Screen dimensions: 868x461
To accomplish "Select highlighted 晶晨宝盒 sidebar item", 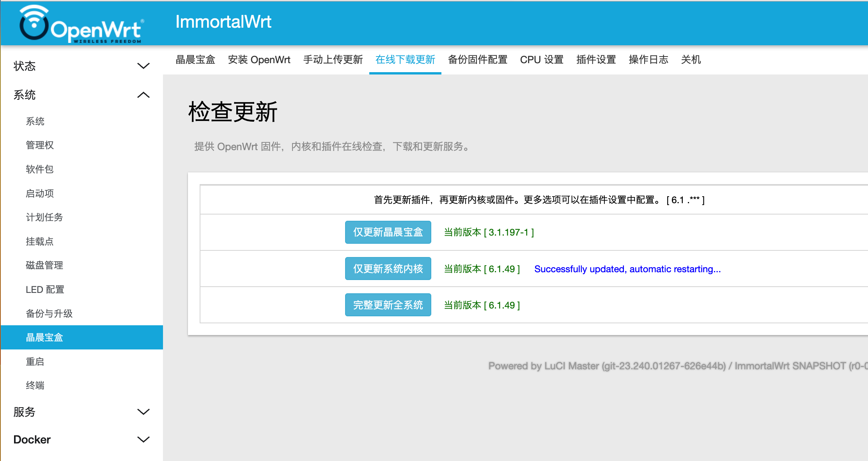I will click(82, 337).
